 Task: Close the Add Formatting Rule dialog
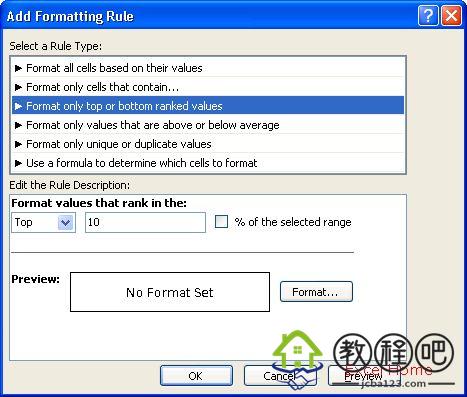[451, 15]
